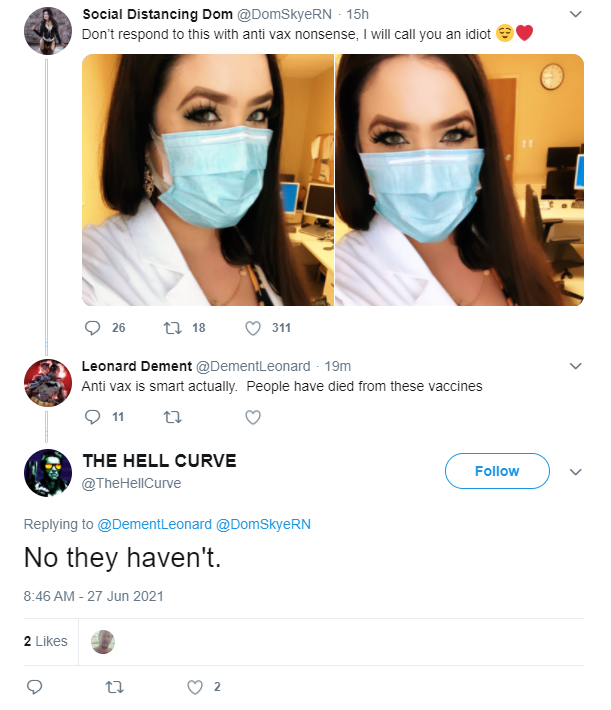Screen dimensions: 611x710
Task: Reply to Social Distancing Dom's tweet
Action: [92, 327]
